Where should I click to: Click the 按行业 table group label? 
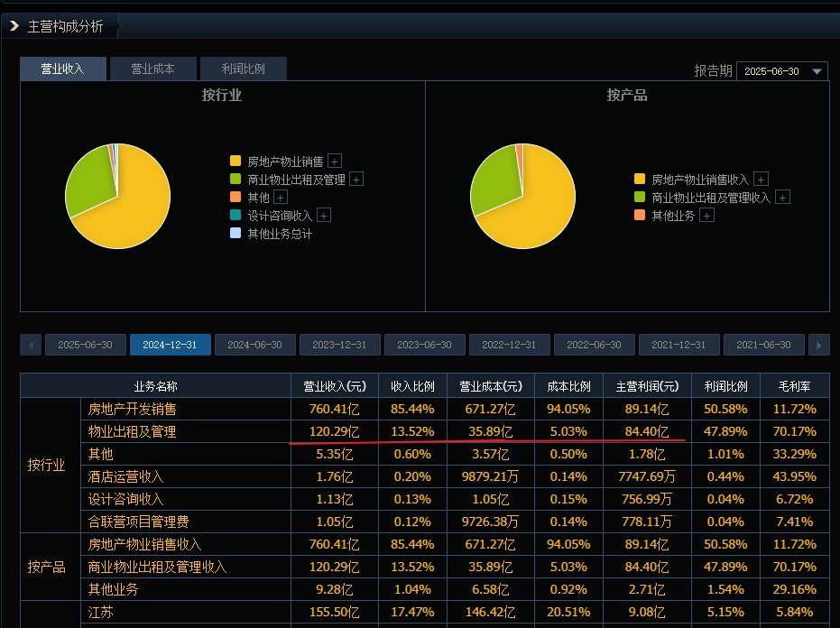pyautogui.click(x=47, y=465)
